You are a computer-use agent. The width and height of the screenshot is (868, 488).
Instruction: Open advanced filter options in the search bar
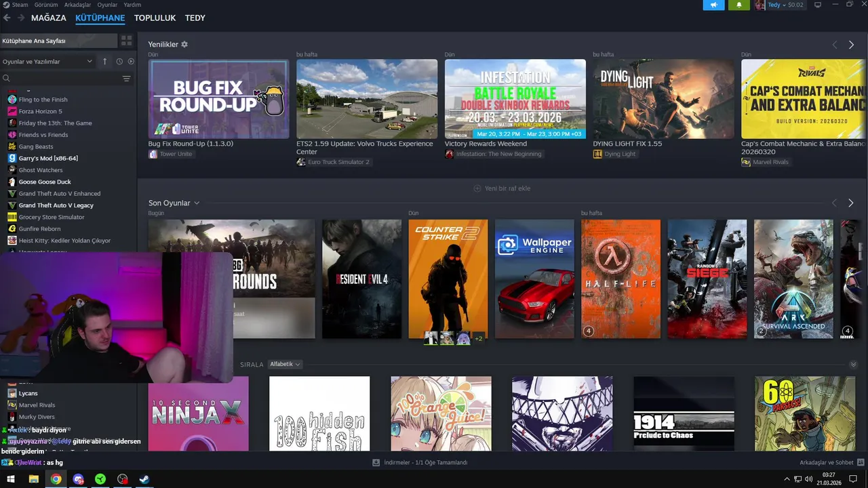point(126,79)
